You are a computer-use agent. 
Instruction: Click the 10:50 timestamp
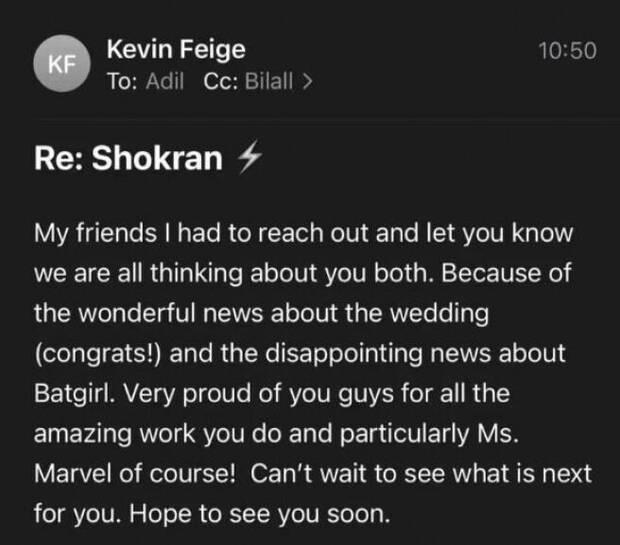pos(567,51)
